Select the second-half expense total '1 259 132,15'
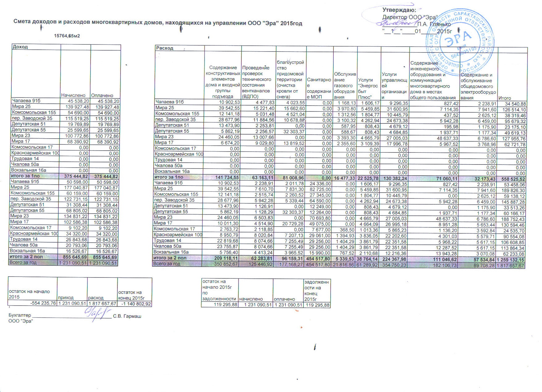542x392 pixels. (x=511, y=260)
